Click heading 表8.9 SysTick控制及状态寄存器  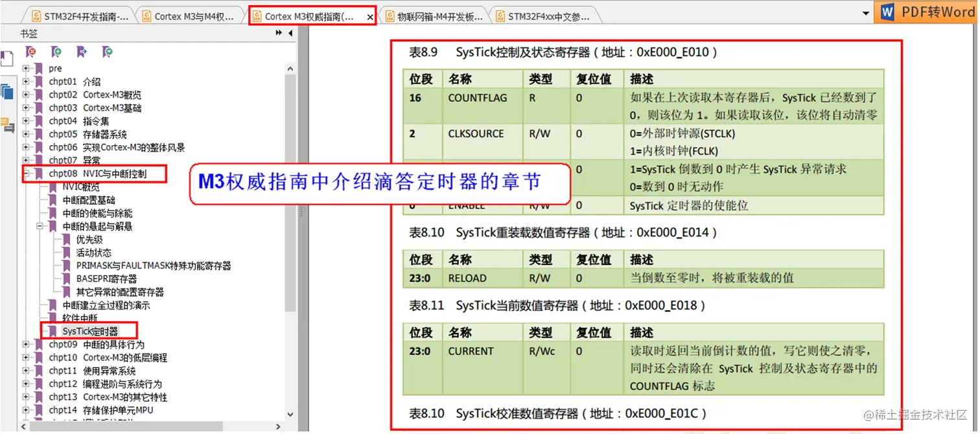coord(563,52)
